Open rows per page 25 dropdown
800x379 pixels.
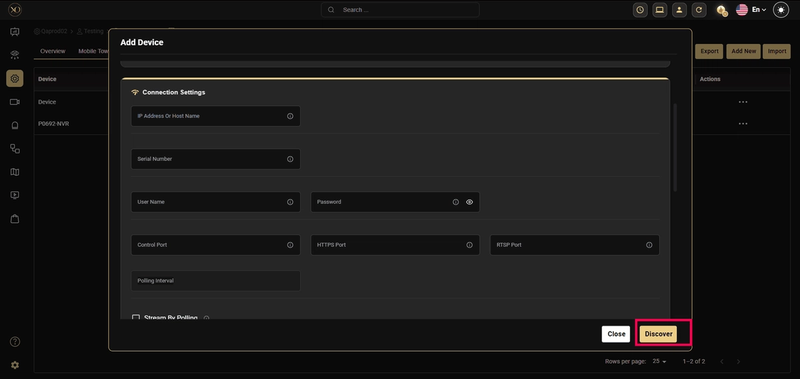click(x=659, y=361)
